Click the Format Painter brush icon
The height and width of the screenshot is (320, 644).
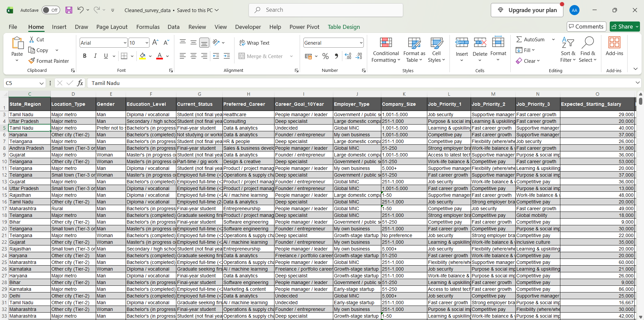point(32,61)
